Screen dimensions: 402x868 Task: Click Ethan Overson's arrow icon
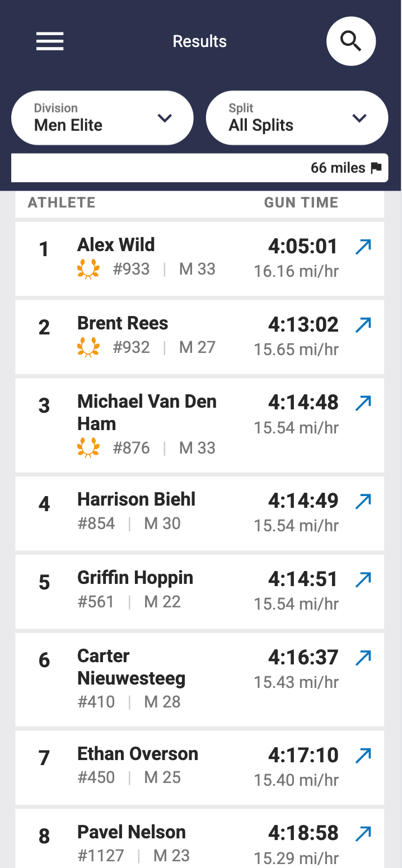[x=363, y=756]
